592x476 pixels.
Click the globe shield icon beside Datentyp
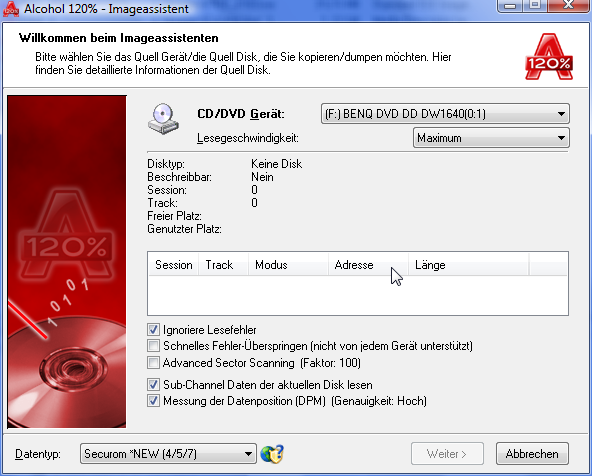point(272,454)
